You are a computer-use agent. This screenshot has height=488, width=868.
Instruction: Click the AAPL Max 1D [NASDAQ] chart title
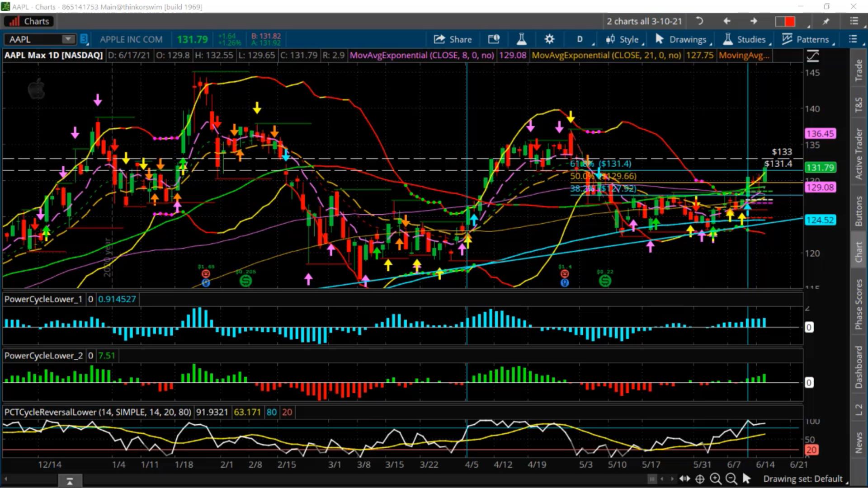tap(54, 55)
